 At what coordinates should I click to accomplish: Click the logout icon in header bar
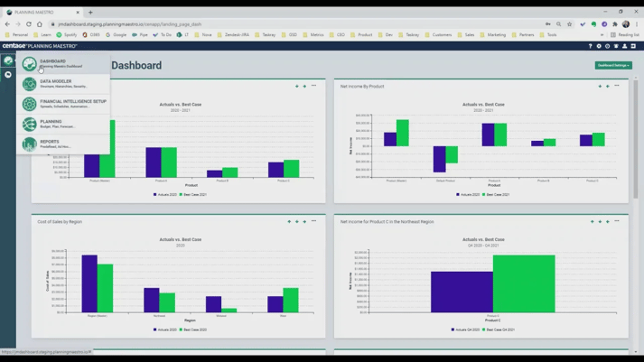[x=633, y=46]
